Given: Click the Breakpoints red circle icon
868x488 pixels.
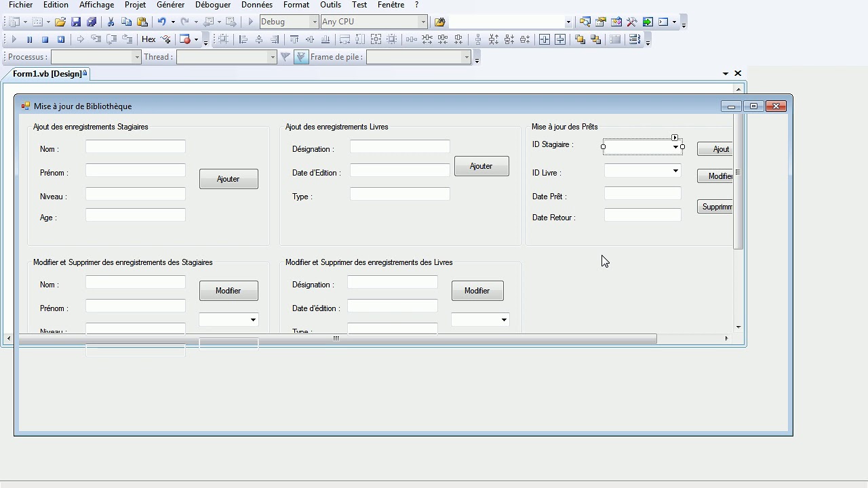Looking at the screenshot, I should (x=184, y=39).
